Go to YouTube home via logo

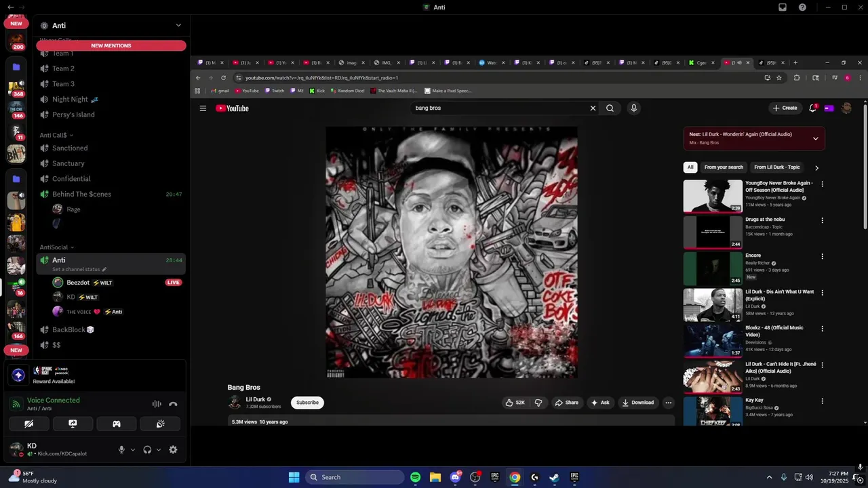click(233, 108)
